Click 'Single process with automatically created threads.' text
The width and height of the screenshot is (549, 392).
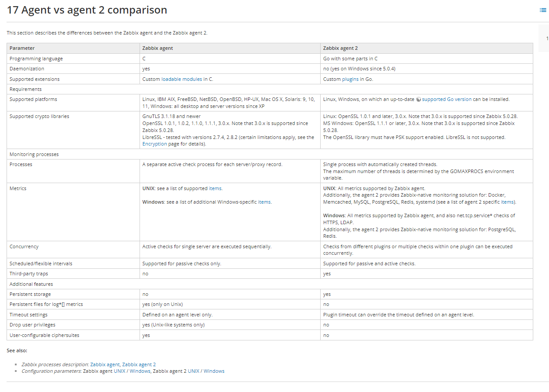click(380, 164)
